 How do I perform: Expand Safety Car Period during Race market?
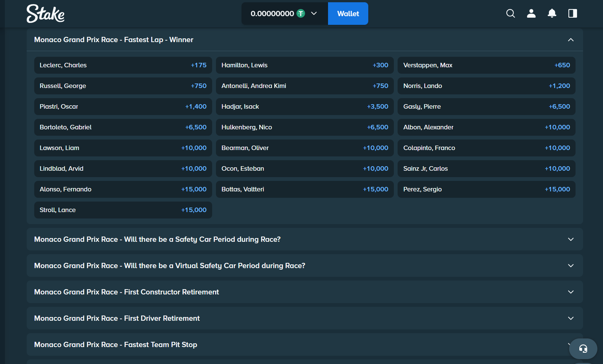(305, 239)
